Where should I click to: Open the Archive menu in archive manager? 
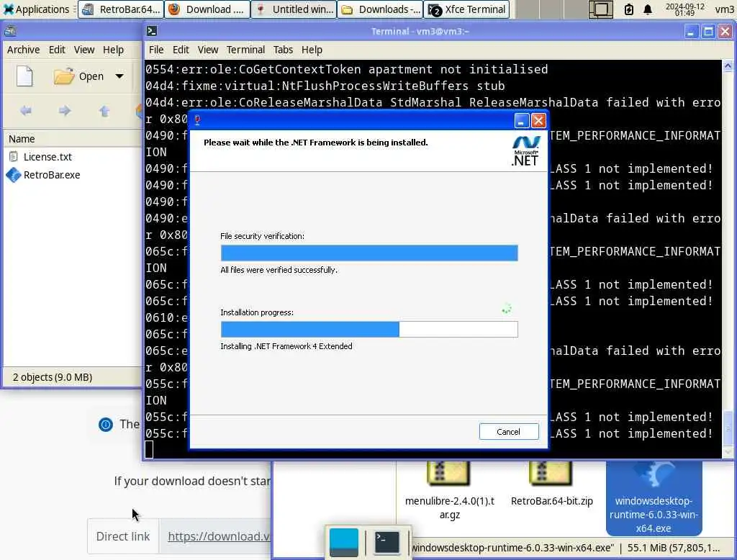coord(24,50)
